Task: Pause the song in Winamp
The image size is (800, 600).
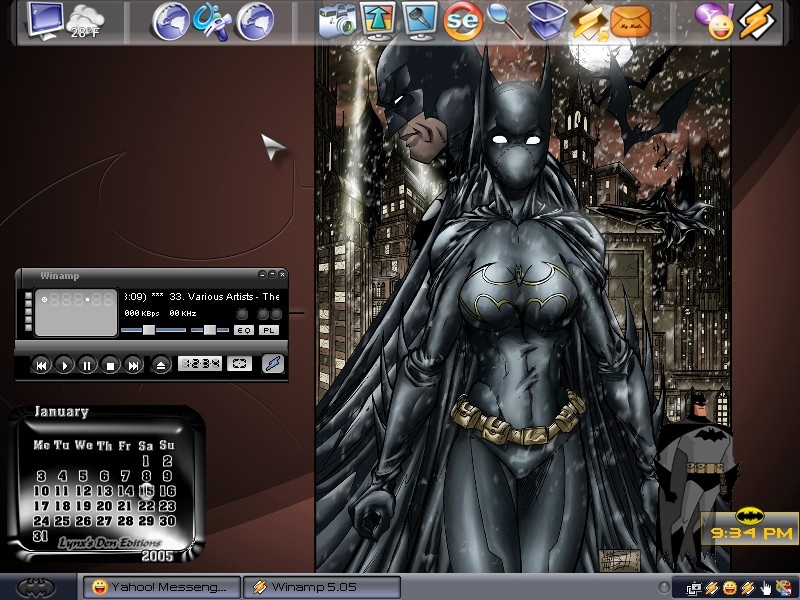Action: point(87,365)
